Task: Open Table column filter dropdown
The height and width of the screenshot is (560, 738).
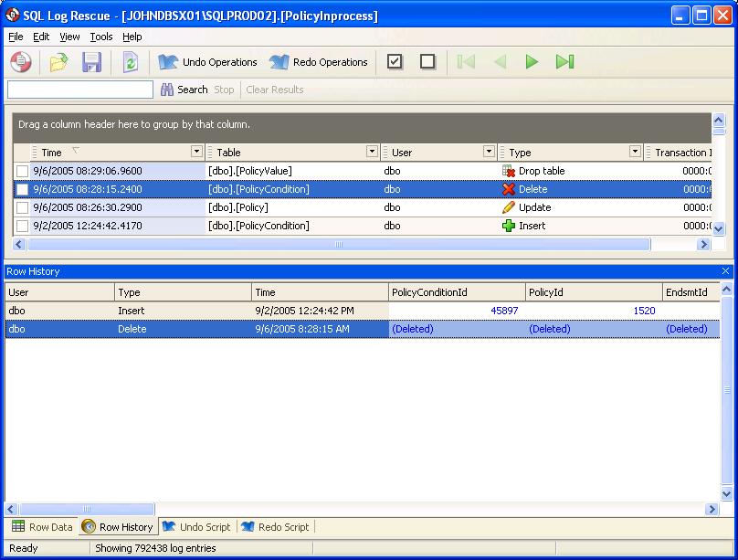Action: point(372,152)
